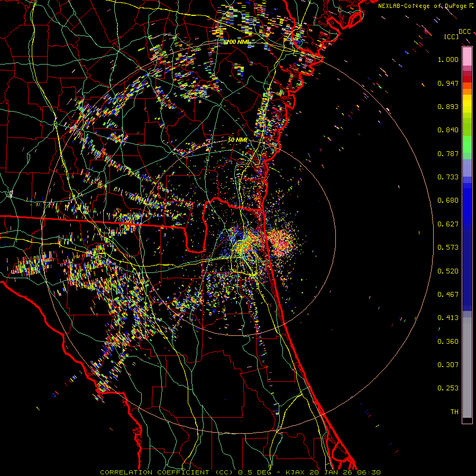Viewport: 476px width, 476px height.
Task: Select the 0.947 legend value
Action: click(x=448, y=83)
